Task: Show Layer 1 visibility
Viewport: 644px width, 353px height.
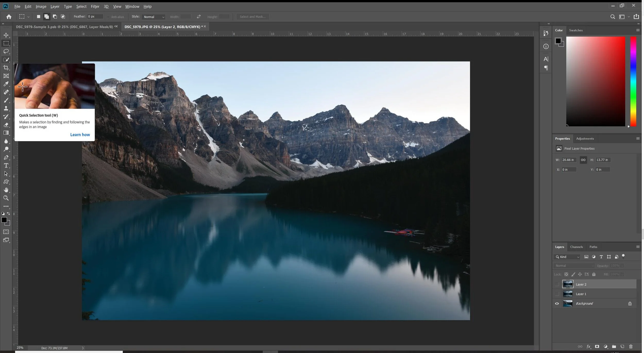Action: (x=557, y=294)
